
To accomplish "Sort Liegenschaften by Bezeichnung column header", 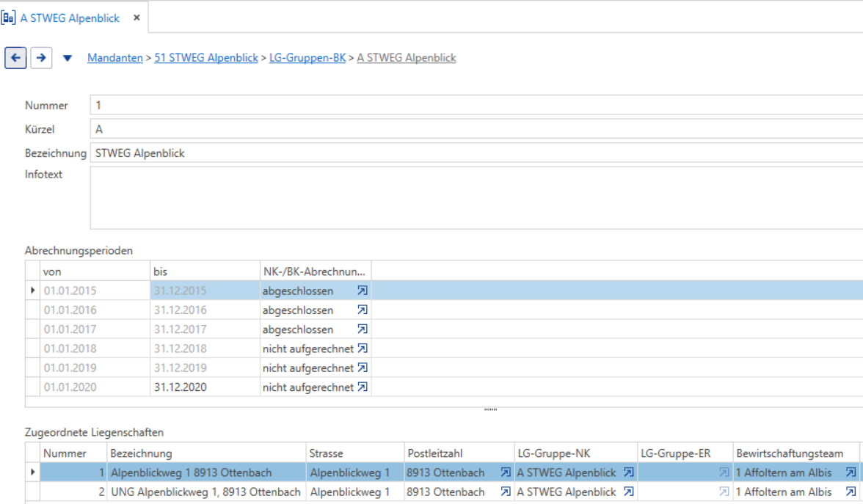I will click(206, 453).
